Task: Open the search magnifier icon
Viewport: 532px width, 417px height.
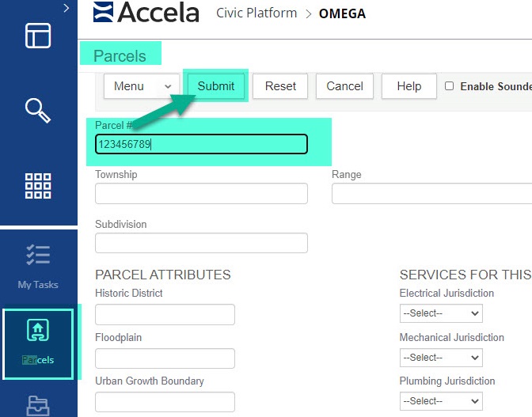Action: pyautogui.click(x=38, y=110)
